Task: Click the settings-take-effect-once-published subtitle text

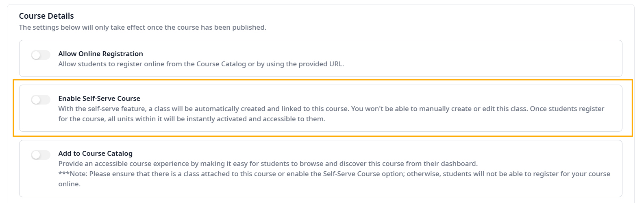Action: tap(142, 27)
